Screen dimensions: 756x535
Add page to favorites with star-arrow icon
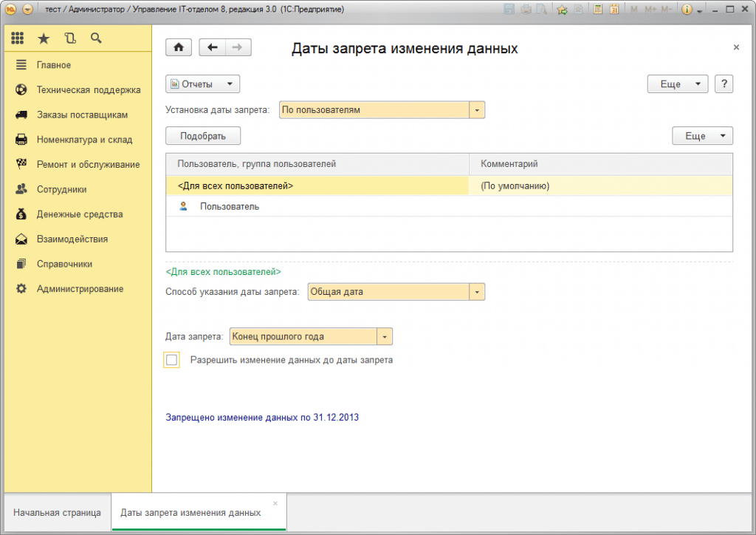click(x=562, y=9)
